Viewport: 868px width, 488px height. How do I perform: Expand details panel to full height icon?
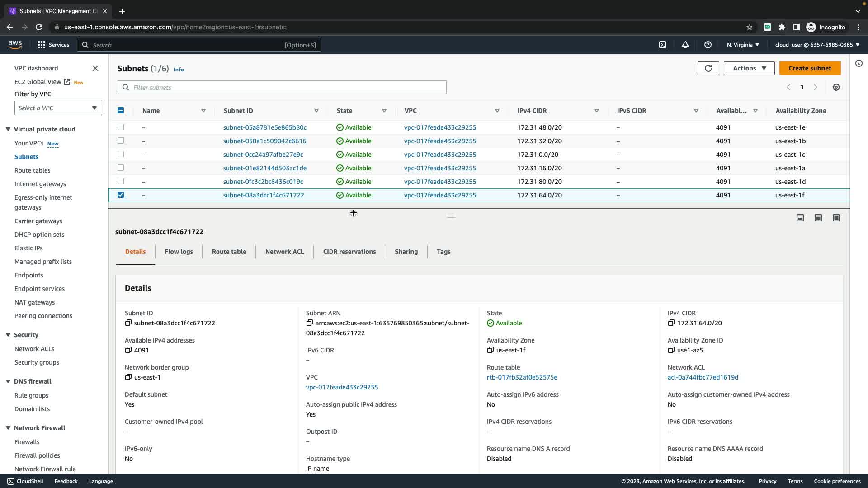tap(836, 218)
